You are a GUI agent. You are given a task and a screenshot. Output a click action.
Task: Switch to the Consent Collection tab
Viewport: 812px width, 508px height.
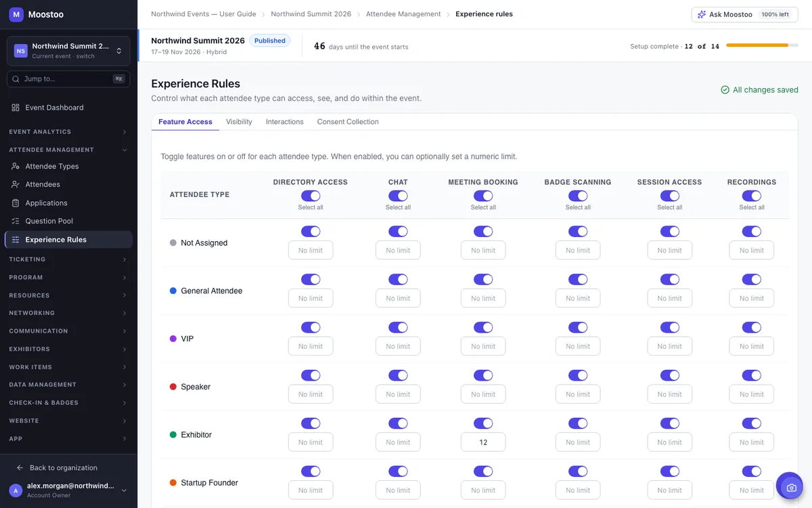point(348,122)
